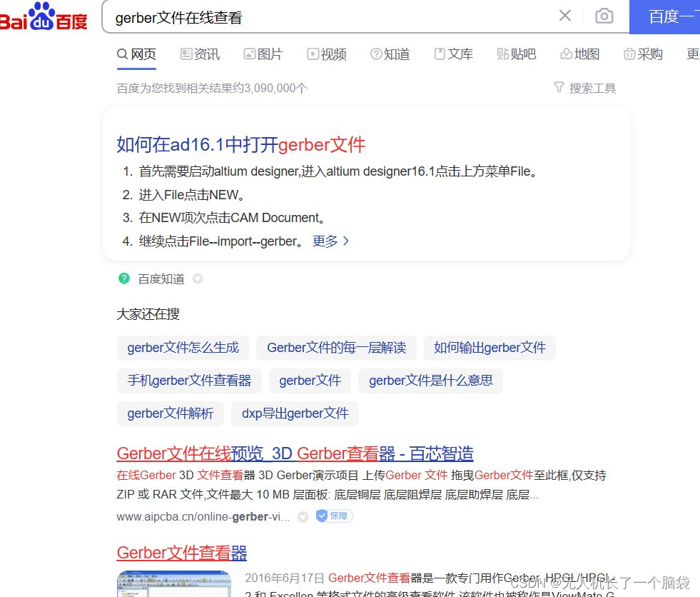700x597 pixels.
Task: Go to the 贴吧 tab
Action: [x=517, y=54]
